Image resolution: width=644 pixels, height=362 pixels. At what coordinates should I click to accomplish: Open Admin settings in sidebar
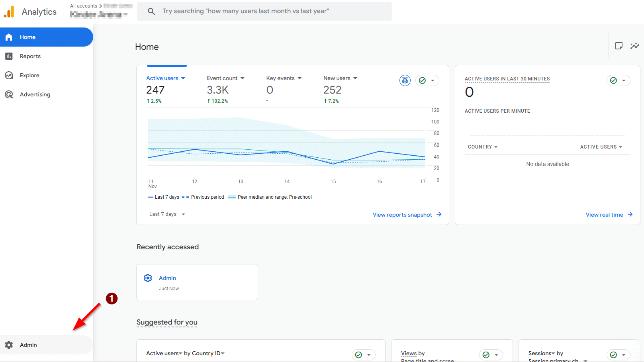coord(47,345)
